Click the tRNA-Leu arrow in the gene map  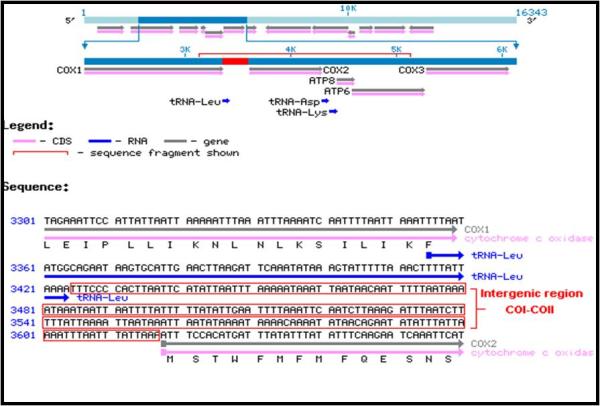226,102
